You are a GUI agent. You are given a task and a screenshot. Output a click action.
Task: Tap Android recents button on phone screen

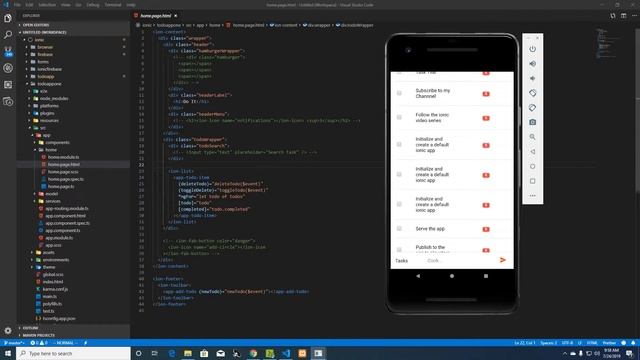(486, 276)
